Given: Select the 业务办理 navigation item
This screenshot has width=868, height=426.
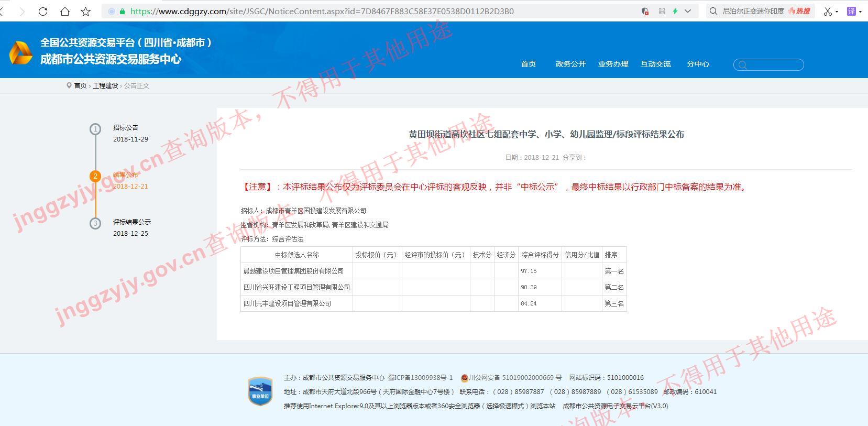Looking at the screenshot, I should point(613,64).
